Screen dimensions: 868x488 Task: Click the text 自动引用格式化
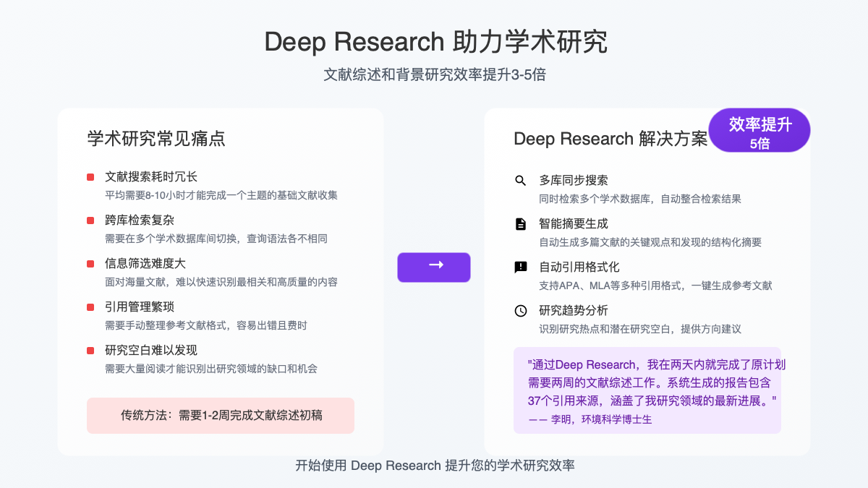point(579,267)
